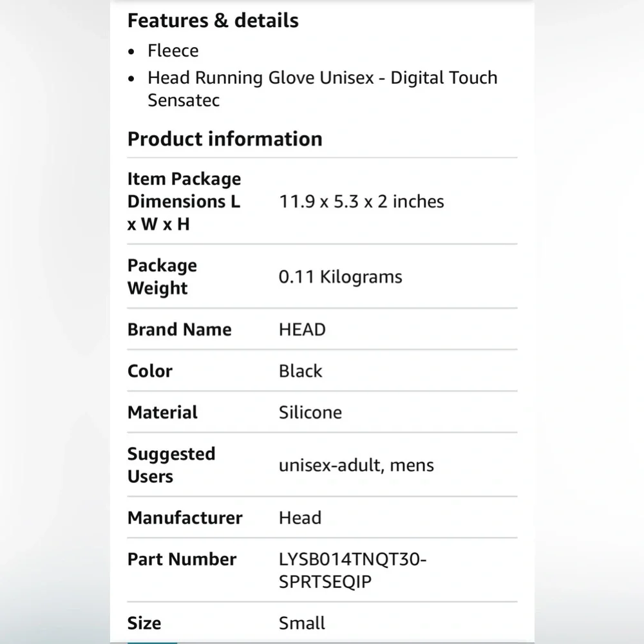
Task: Select the 'Suggested Users' label
Action: tap(171, 465)
